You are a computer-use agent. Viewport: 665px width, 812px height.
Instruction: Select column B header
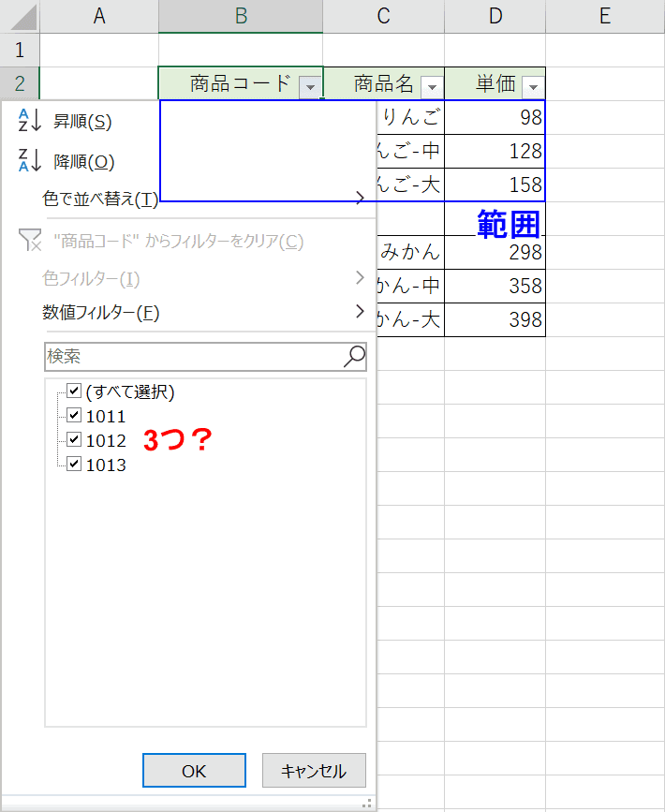click(x=241, y=16)
